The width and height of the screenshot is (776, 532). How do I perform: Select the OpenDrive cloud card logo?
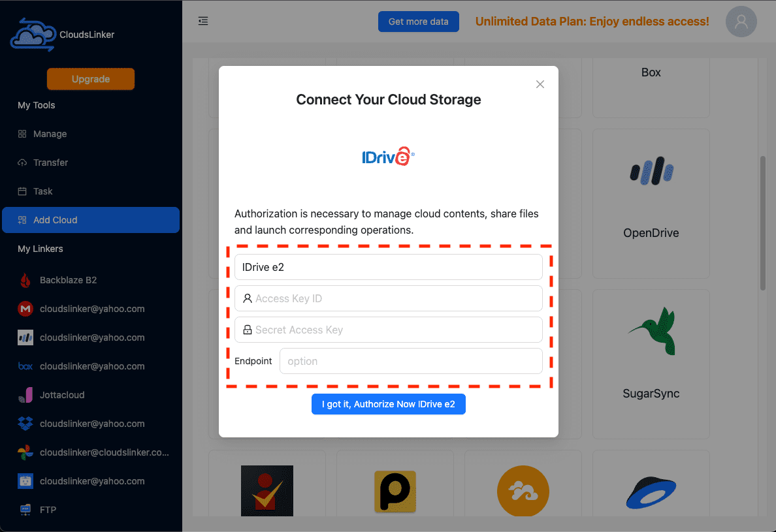[651, 171]
